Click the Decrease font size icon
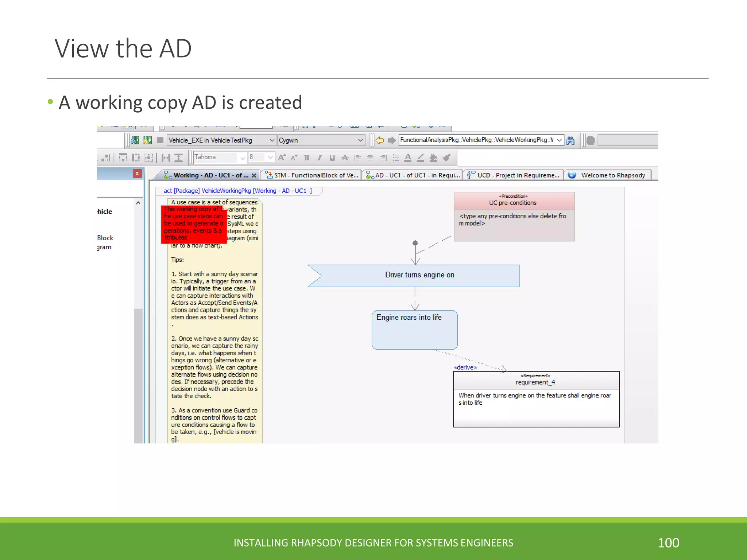 294,157
